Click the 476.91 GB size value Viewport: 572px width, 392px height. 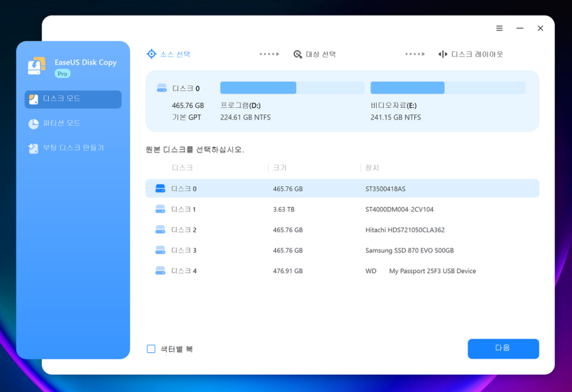pos(288,271)
